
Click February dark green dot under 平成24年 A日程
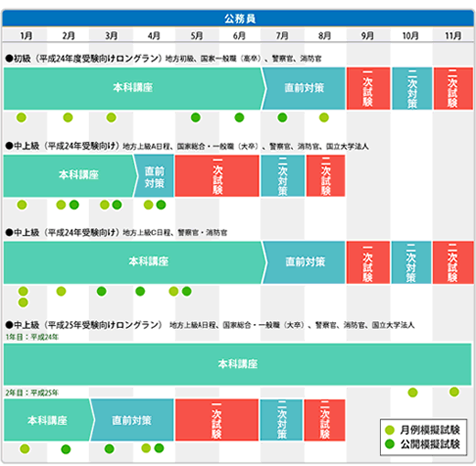click(x=74, y=205)
